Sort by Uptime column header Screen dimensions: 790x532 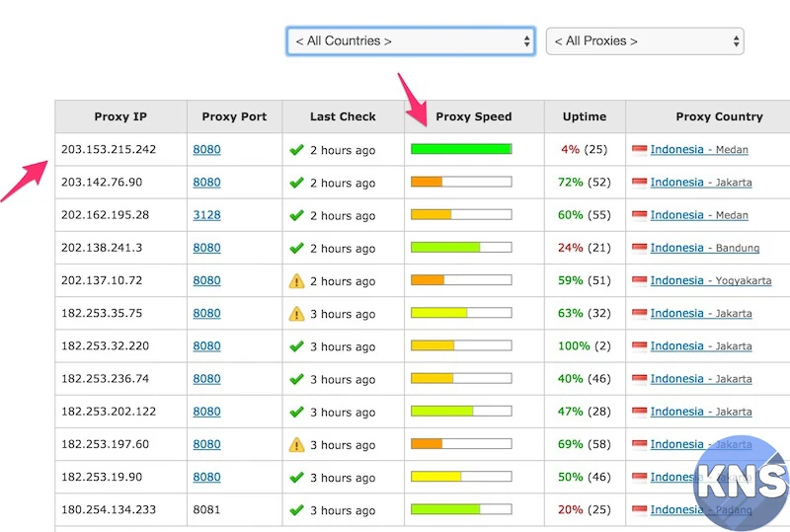point(585,116)
